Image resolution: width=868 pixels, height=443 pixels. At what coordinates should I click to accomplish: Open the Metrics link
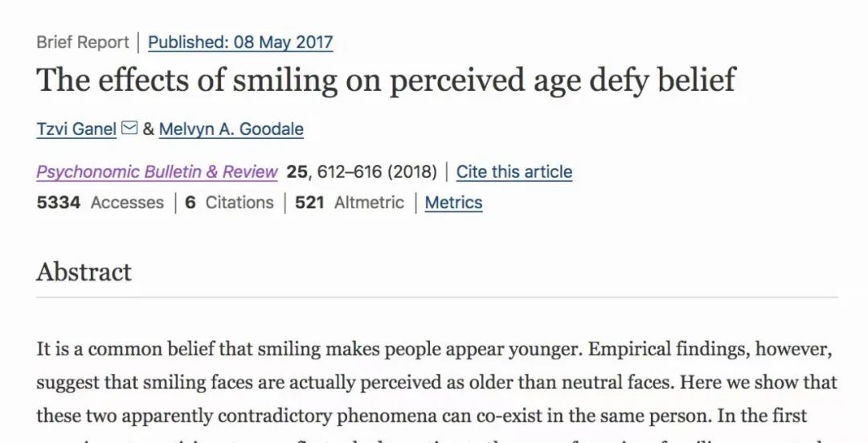(x=453, y=203)
